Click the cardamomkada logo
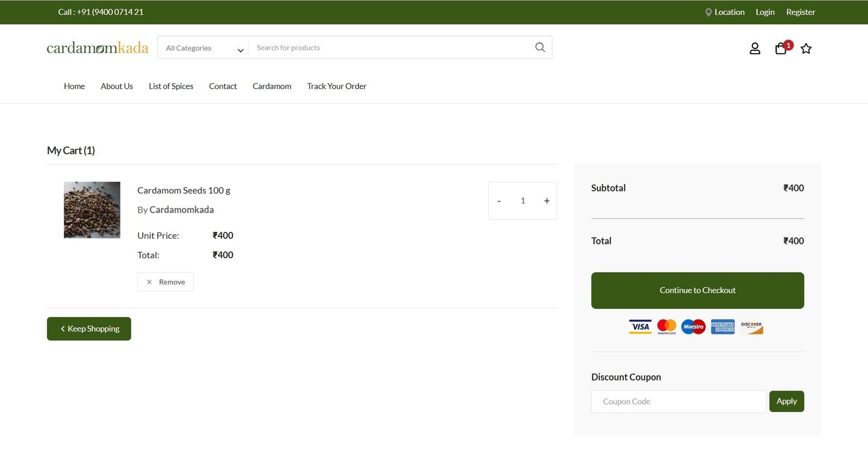 [98, 48]
